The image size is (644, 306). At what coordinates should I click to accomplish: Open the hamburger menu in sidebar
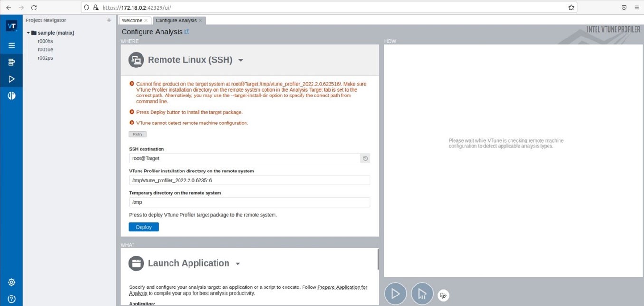click(11, 46)
